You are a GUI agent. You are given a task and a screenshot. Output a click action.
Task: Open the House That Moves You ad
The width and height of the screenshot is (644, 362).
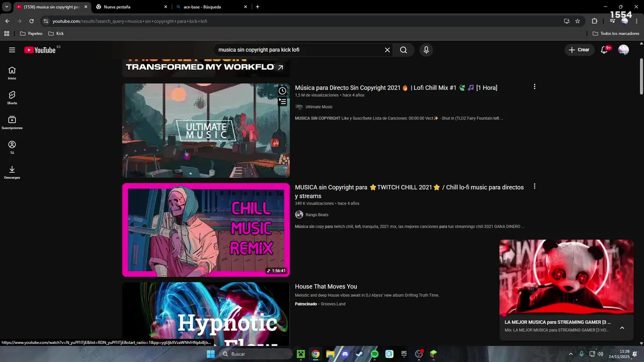click(x=326, y=287)
